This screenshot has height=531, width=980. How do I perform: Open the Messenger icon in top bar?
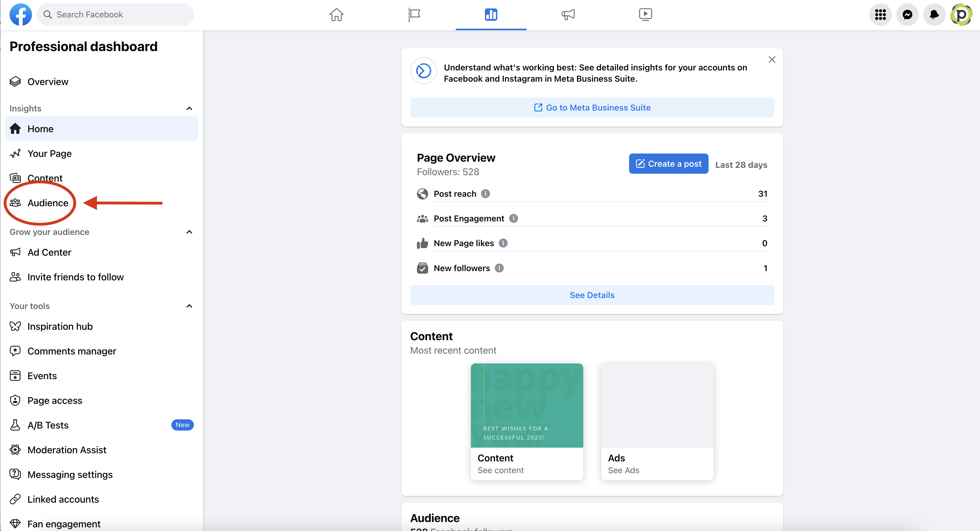pos(907,15)
